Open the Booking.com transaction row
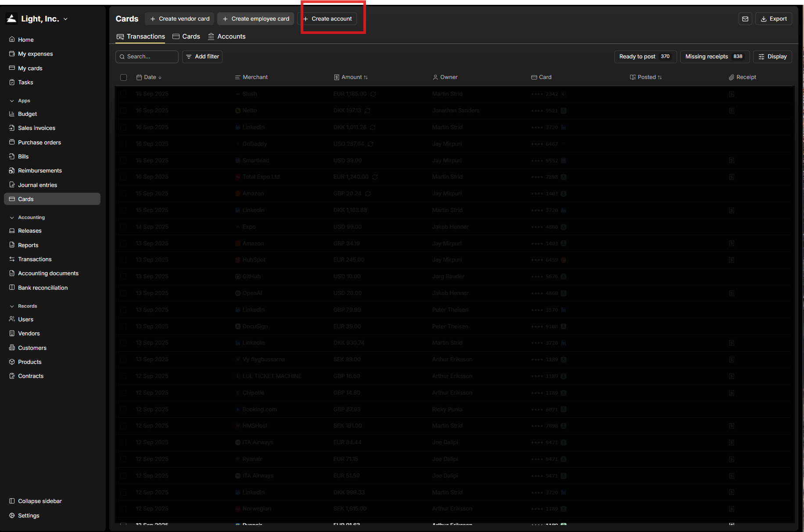The image size is (804, 532). [x=455, y=410]
